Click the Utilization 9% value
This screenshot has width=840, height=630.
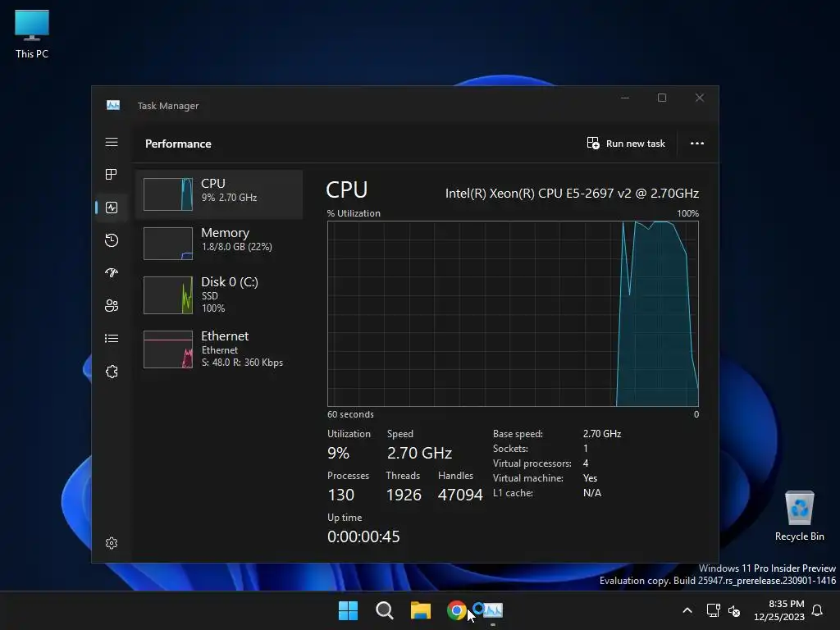pos(339,453)
